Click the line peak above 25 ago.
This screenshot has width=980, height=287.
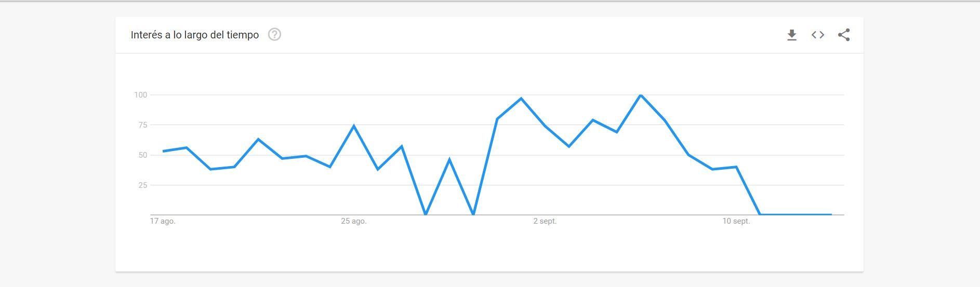[x=354, y=126]
